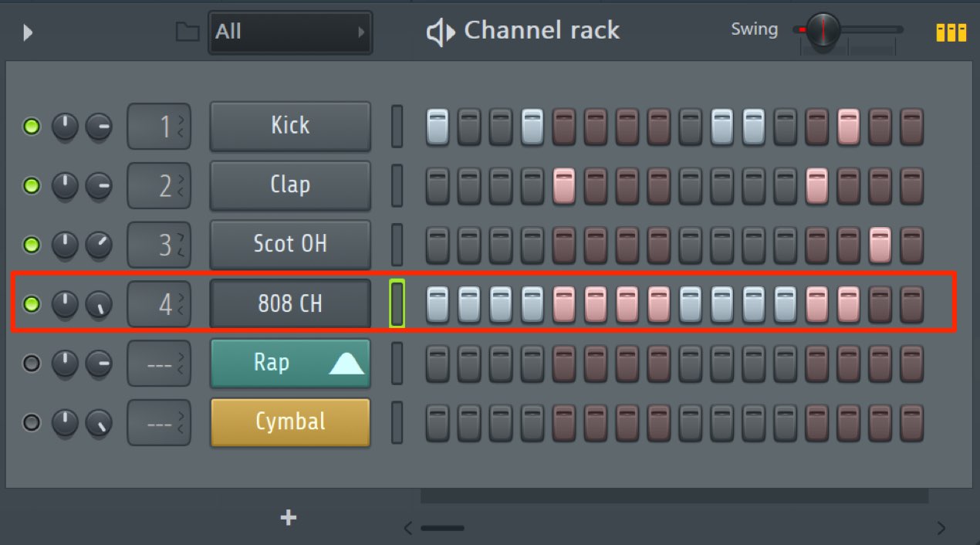Select the 808 CH channel button
Screen dimensions: 980x545
(290, 304)
